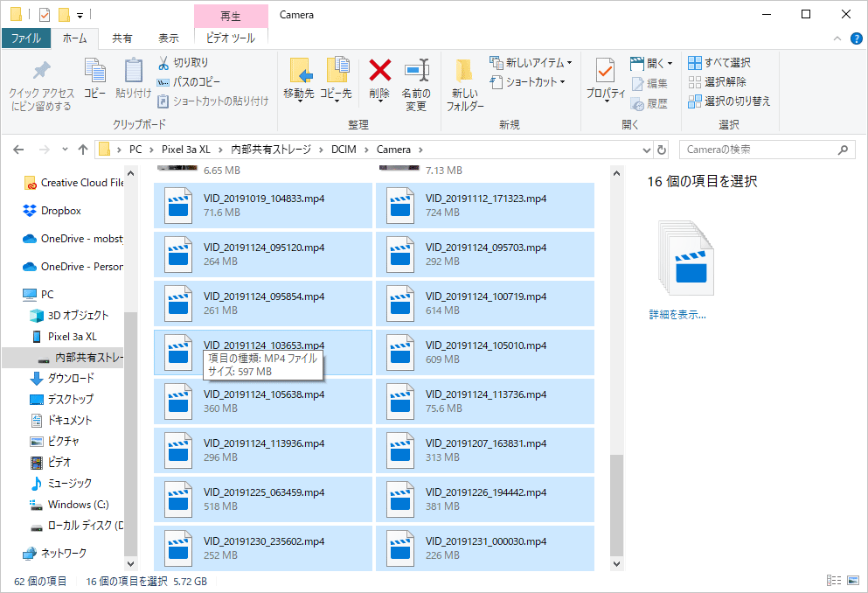The image size is (868, 593).
Task: Open Properties (プロパティ) icon
Action: pos(606,70)
